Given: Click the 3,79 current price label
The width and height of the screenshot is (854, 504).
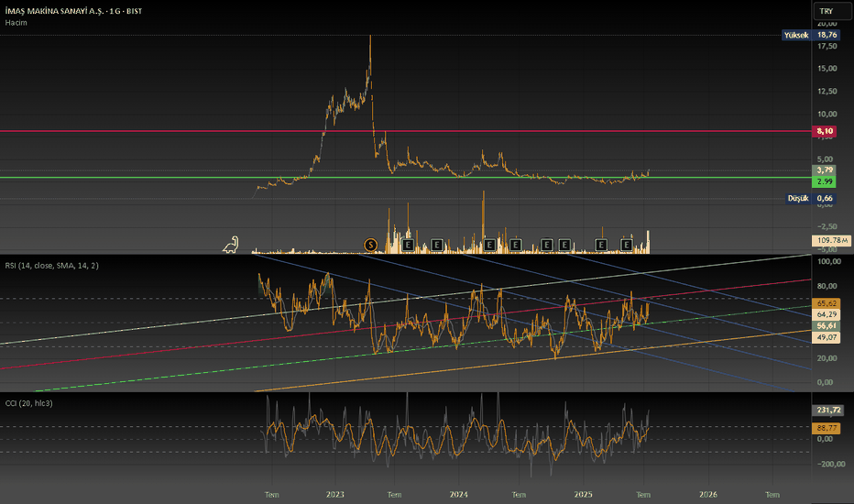Looking at the screenshot, I should click(825, 170).
